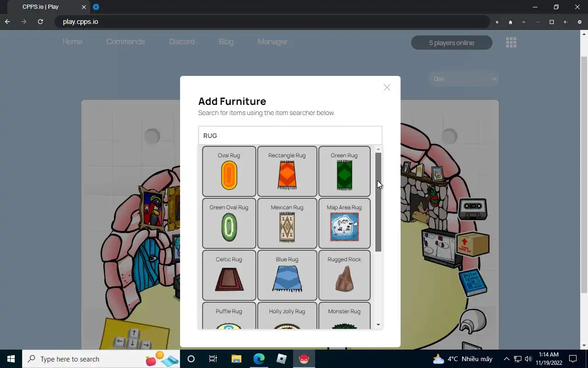Choose the Rugged Rock item
The width and height of the screenshot is (588, 368).
344,275
